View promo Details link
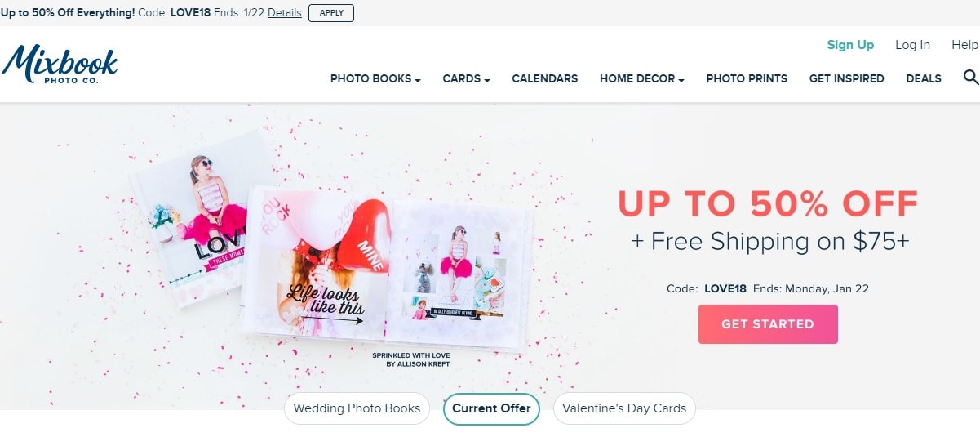The image size is (980, 437). (x=284, y=13)
